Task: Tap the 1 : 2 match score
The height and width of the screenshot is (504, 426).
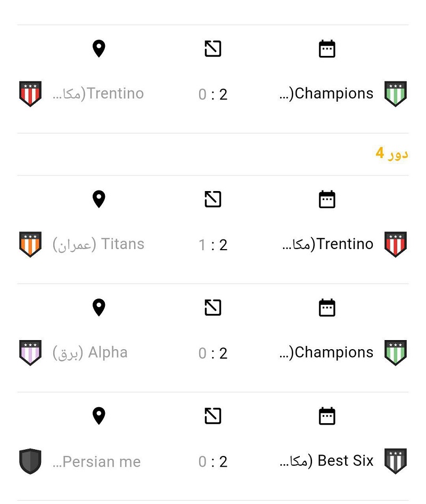Action: coord(213,245)
